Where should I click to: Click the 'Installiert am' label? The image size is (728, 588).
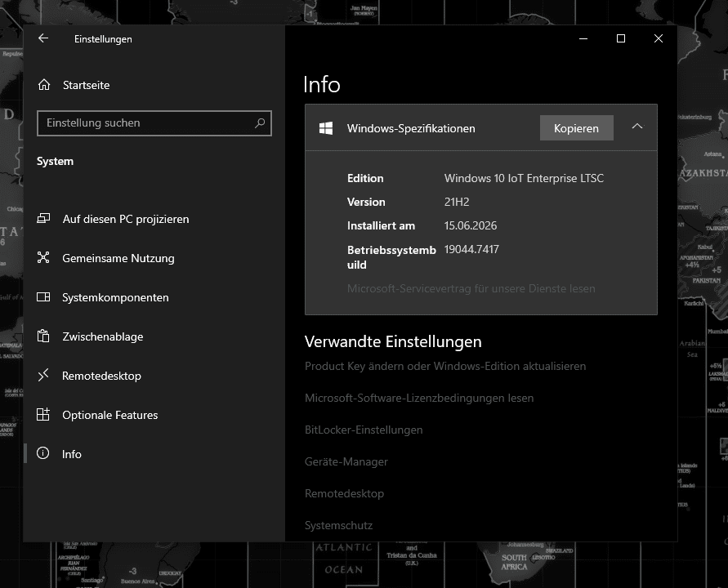381,225
